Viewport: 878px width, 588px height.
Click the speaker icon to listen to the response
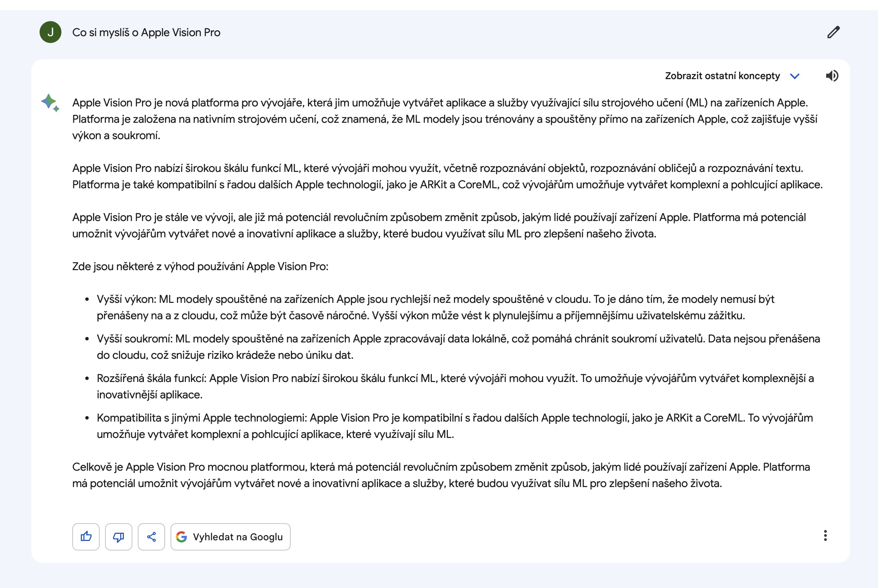(832, 76)
